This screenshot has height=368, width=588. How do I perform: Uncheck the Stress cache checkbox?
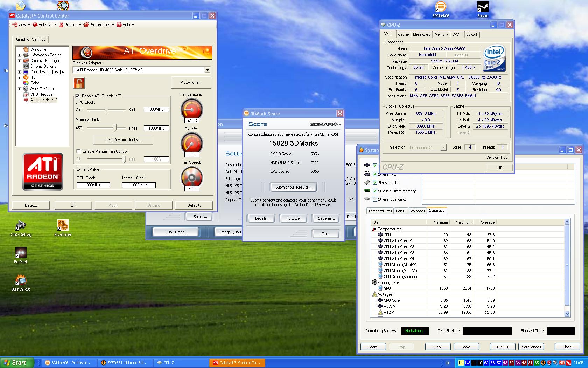tap(375, 183)
